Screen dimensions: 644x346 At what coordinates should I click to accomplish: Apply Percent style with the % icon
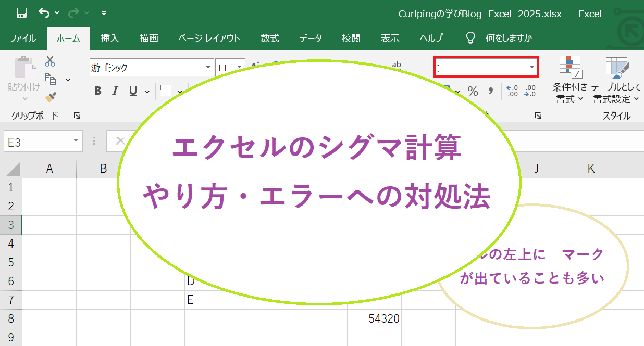coord(473,92)
